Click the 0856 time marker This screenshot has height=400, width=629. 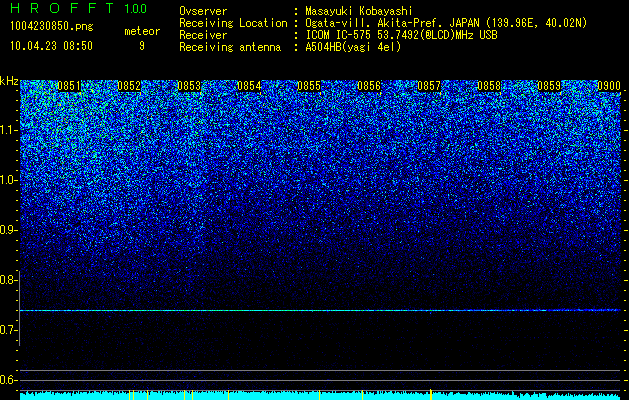(369, 86)
